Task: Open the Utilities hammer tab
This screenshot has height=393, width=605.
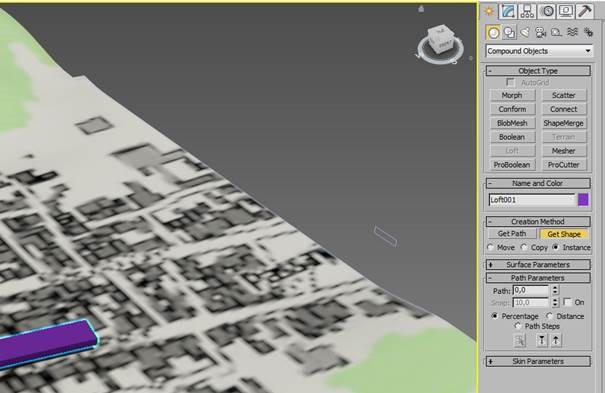Action: click(x=585, y=11)
